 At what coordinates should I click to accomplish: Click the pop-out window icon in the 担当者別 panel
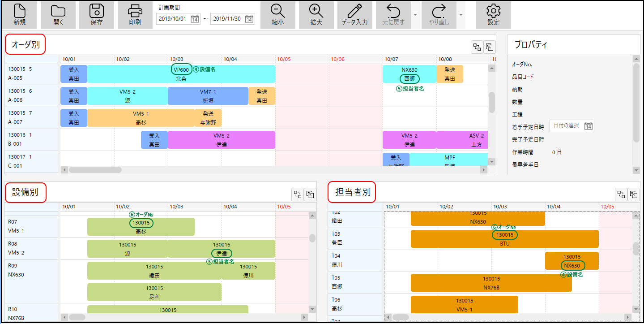point(633,194)
